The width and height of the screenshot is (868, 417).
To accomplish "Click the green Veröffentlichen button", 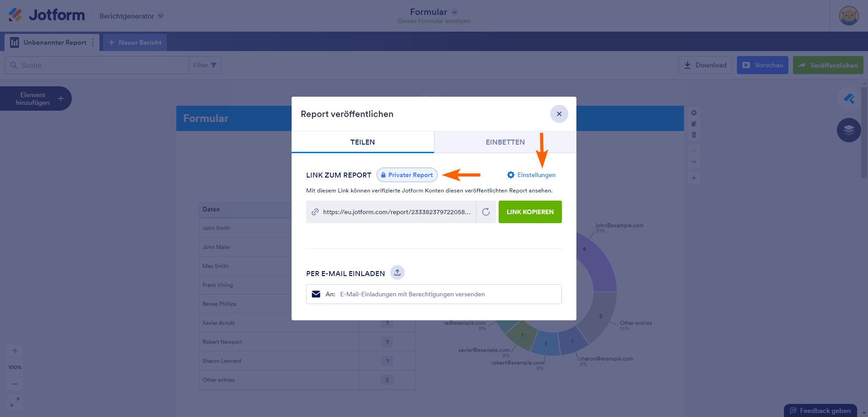I will pyautogui.click(x=828, y=65).
